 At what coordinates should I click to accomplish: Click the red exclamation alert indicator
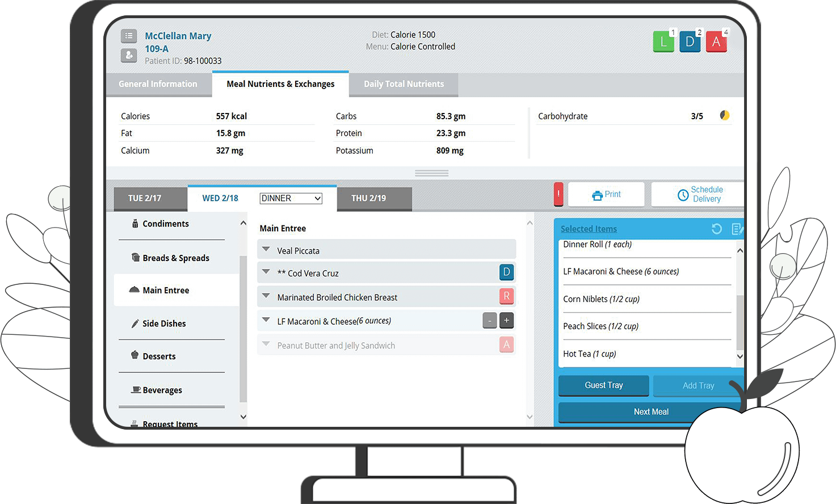[x=558, y=194]
